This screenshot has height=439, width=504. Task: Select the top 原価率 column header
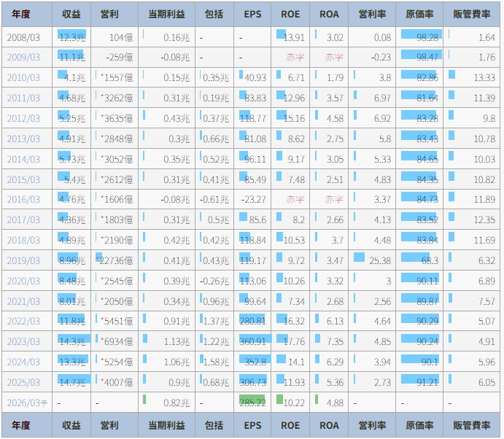coord(420,15)
